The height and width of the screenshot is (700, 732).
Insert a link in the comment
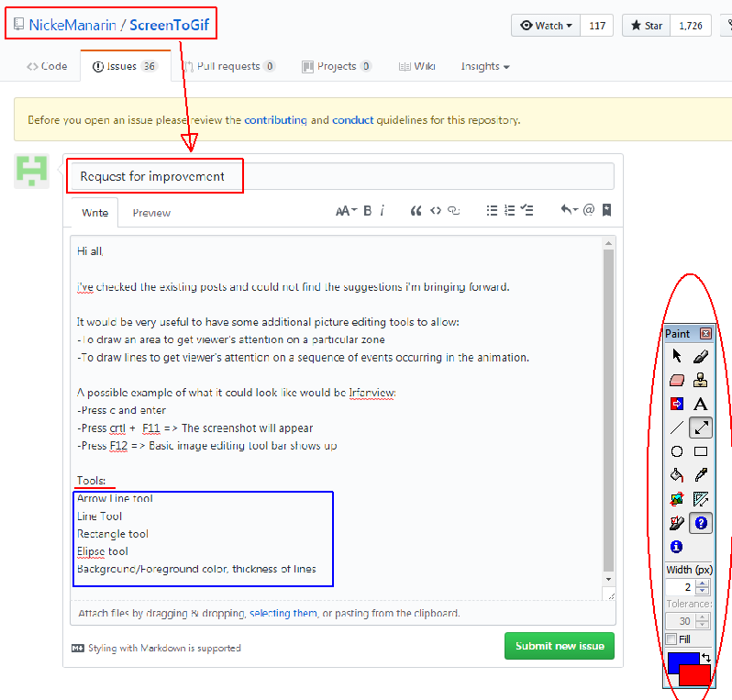pos(454,211)
